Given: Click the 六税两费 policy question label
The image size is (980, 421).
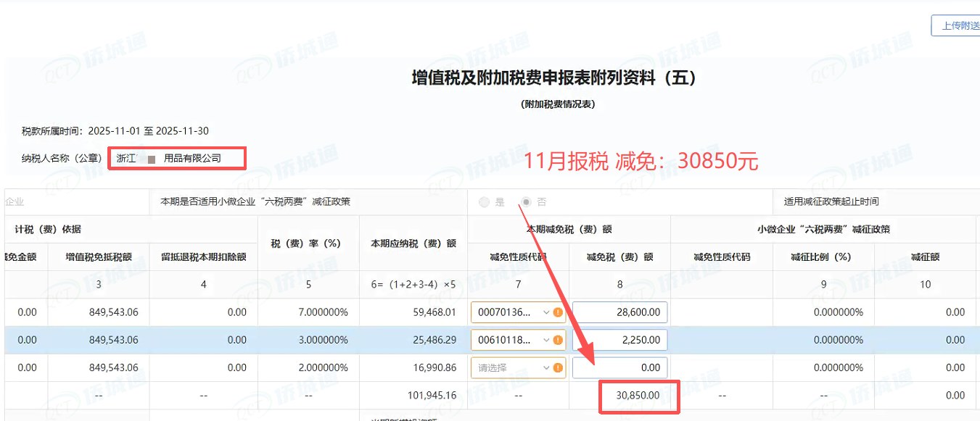Looking at the screenshot, I should coord(255,201).
